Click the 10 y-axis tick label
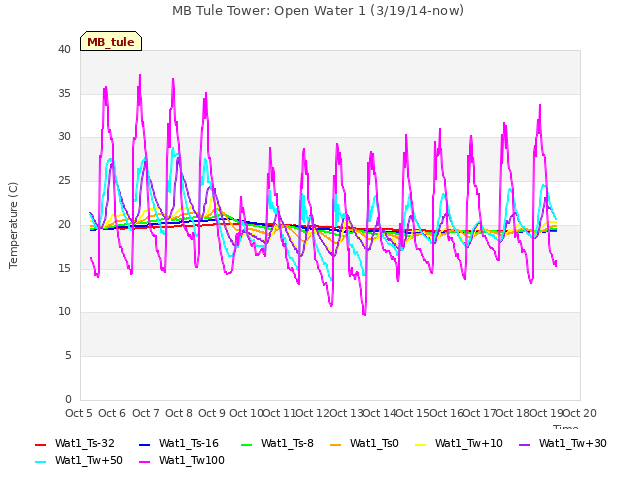Screen dimensions: 640x480 click(64, 312)
